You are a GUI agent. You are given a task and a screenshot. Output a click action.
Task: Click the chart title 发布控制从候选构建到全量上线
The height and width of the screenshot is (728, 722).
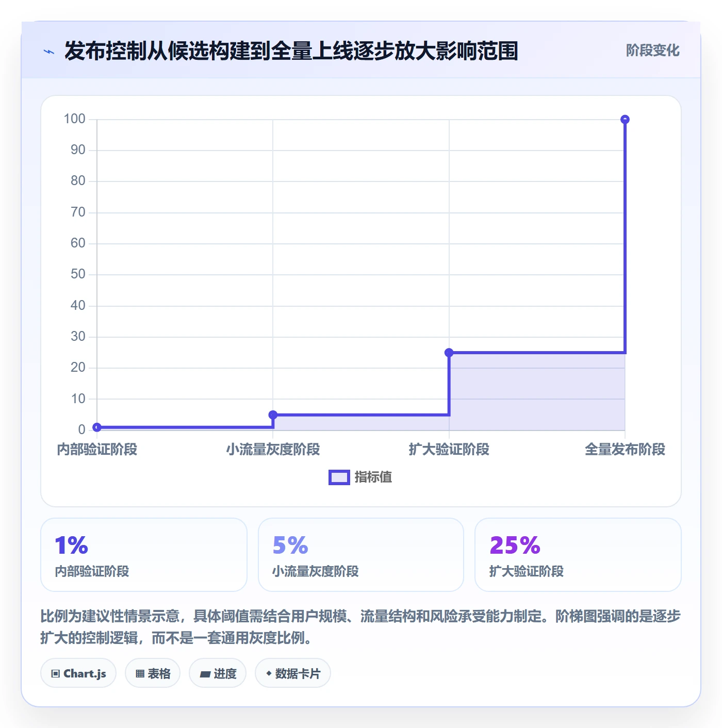[x=291, y=51]
